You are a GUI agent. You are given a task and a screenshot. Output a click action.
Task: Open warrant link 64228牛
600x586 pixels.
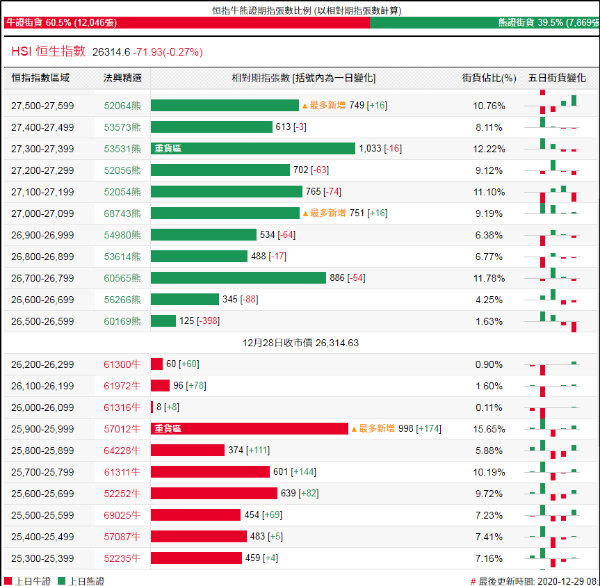(x=122, y=451)
